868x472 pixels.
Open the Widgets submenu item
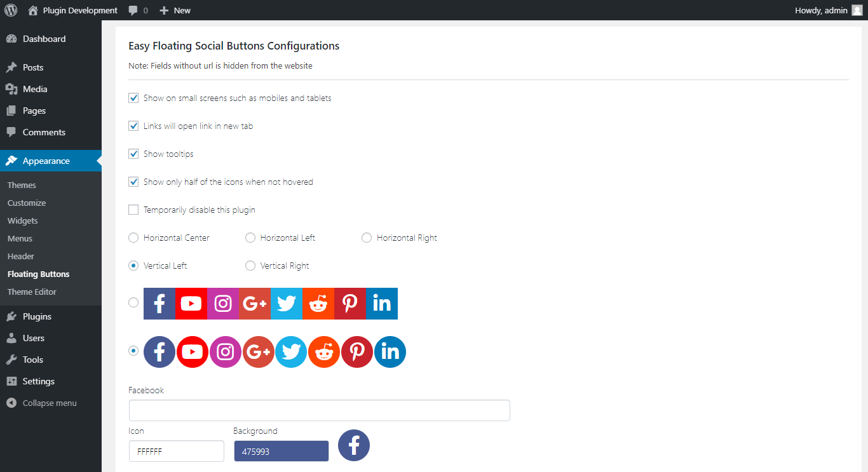coord(23,220)
